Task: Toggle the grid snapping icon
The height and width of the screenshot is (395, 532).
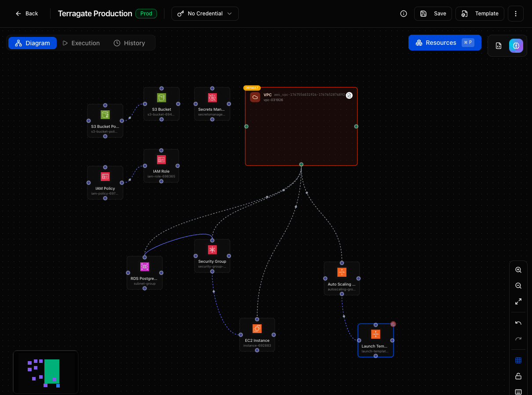Action: point(518,360)
